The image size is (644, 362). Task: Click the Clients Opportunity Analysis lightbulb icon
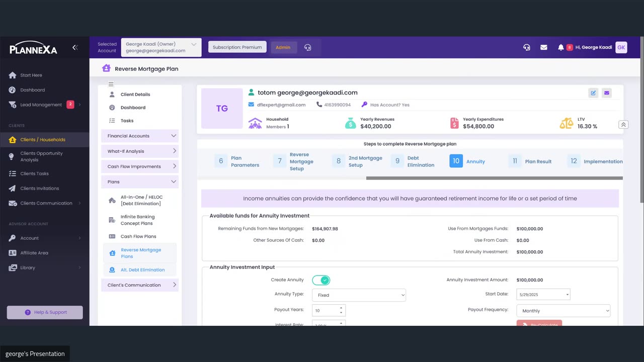click(13, 156)
